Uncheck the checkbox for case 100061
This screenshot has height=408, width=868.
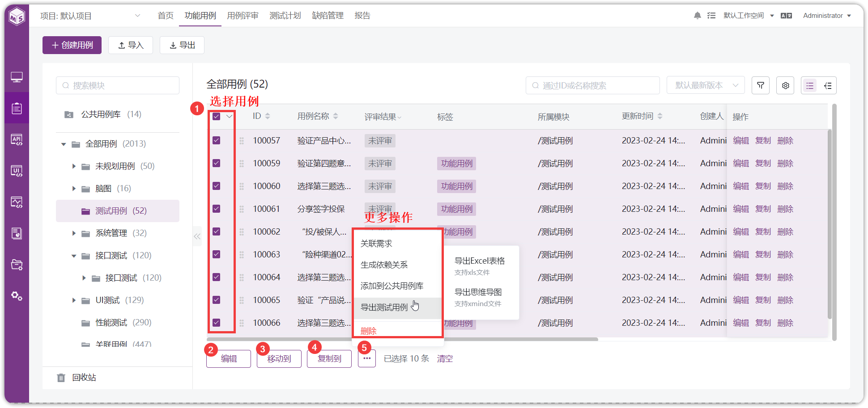pyautogui.click(x=217, y=209)
